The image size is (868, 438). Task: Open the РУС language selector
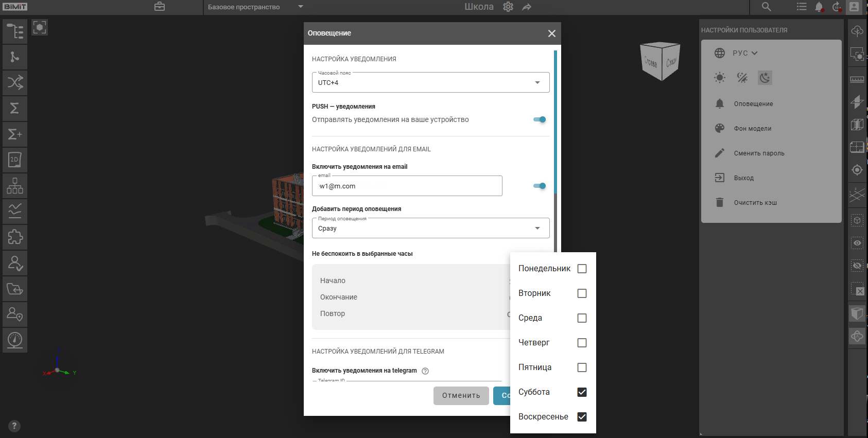coord(744,53)
